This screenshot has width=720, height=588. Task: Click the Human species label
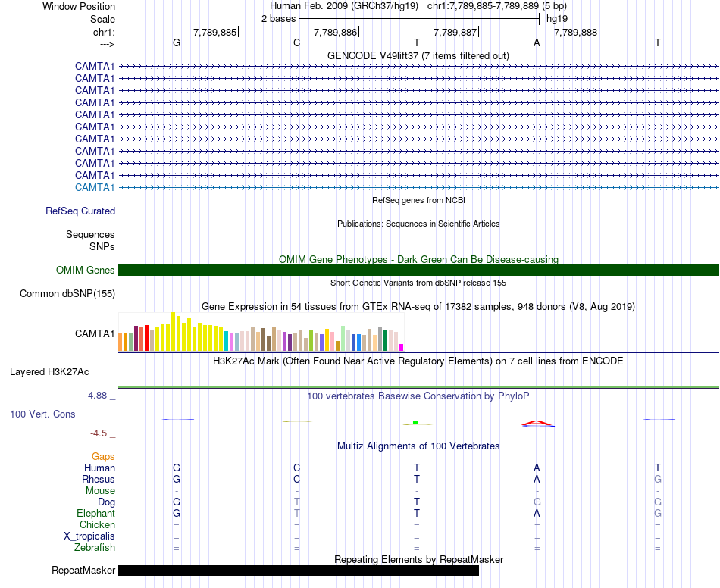99,468
